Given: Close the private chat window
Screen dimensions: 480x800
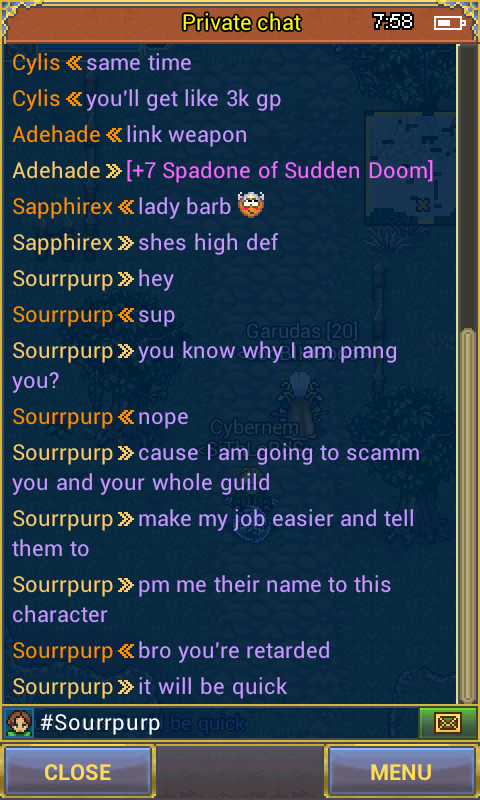Looking at the screenshot, I should (77, 772).
